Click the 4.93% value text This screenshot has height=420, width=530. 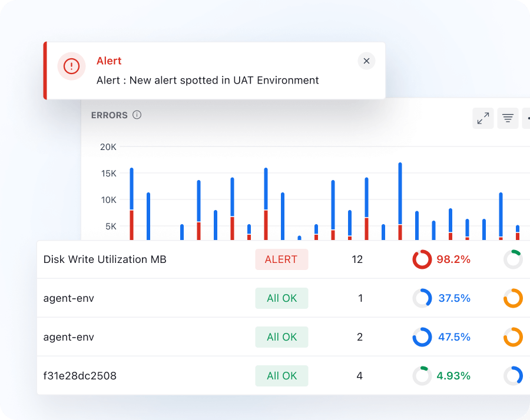coord(453,376)
